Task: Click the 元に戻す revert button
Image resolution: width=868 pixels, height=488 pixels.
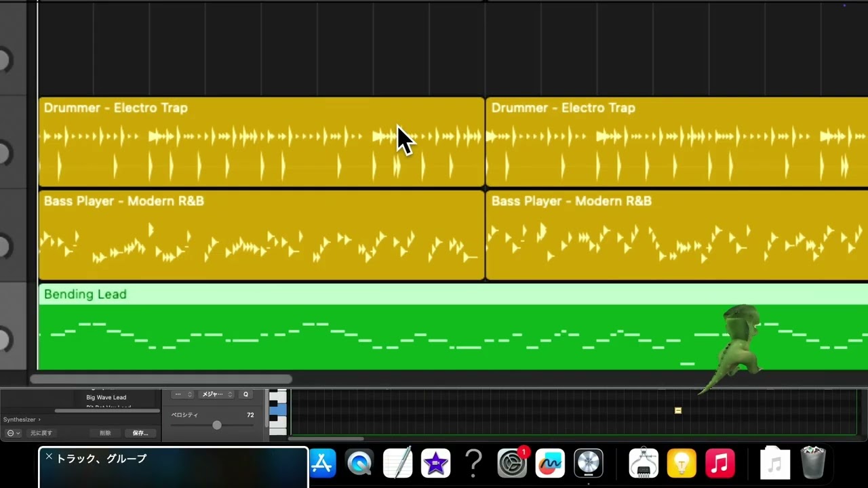Action: pyautogui.click(x=41, y=433)
